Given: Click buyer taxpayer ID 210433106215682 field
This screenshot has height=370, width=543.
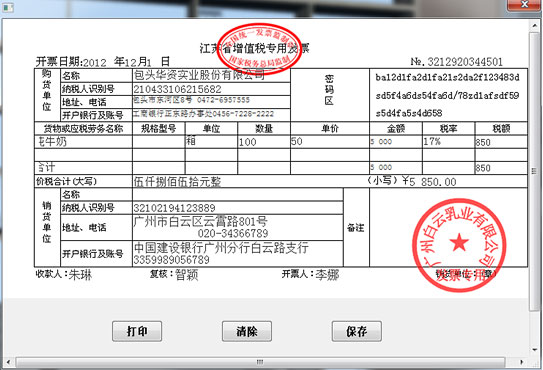Looking at the screenshot, I should pyautogui.click(x=211, y=89).
